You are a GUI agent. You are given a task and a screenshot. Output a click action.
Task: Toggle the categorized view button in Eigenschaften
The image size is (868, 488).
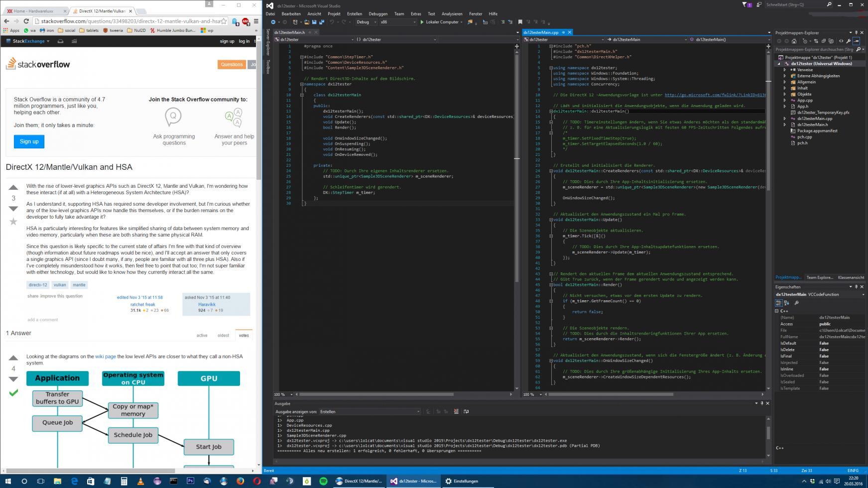coord(779,303)
